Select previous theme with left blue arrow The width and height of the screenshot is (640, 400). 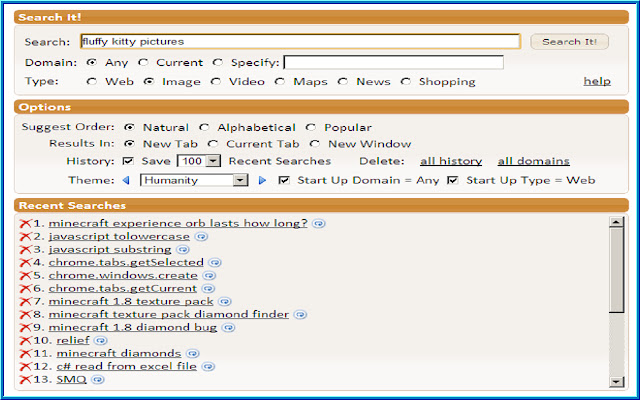click(126, 181)
